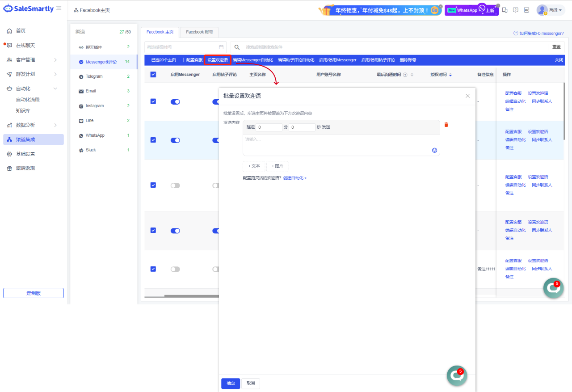
Task: Add a text message with + 文本
Action: [x=254, y=166]
